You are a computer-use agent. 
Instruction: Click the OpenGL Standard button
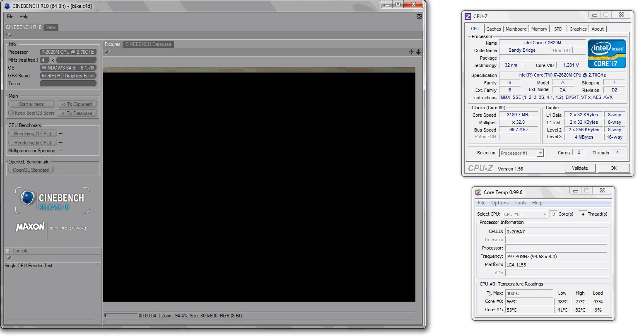(x=31, y=170)
